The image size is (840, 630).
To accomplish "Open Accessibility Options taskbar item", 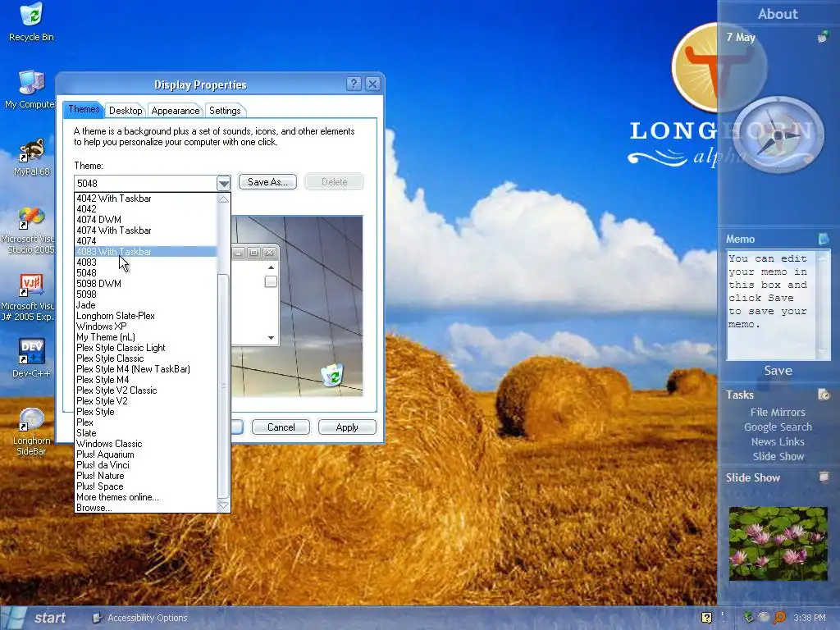I will 139,618.
